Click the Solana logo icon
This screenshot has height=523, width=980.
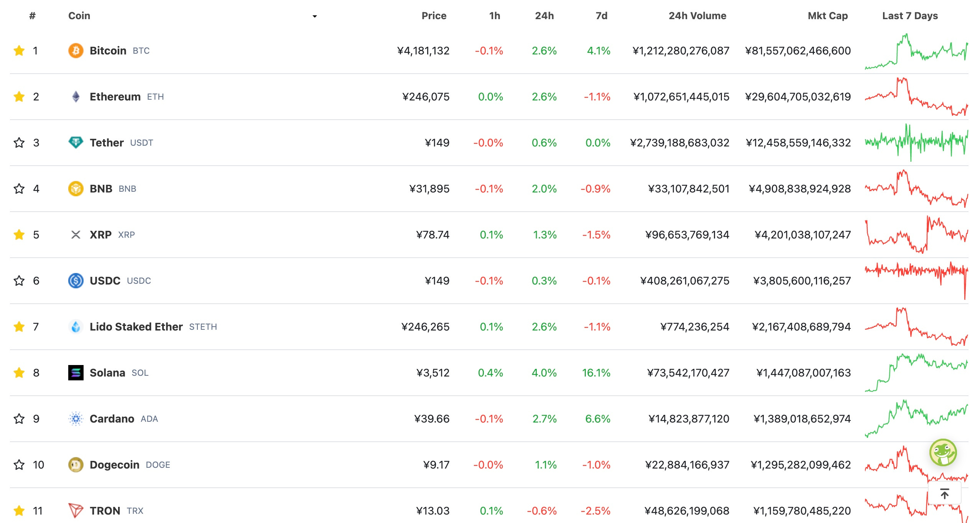(x=76, y=373)
